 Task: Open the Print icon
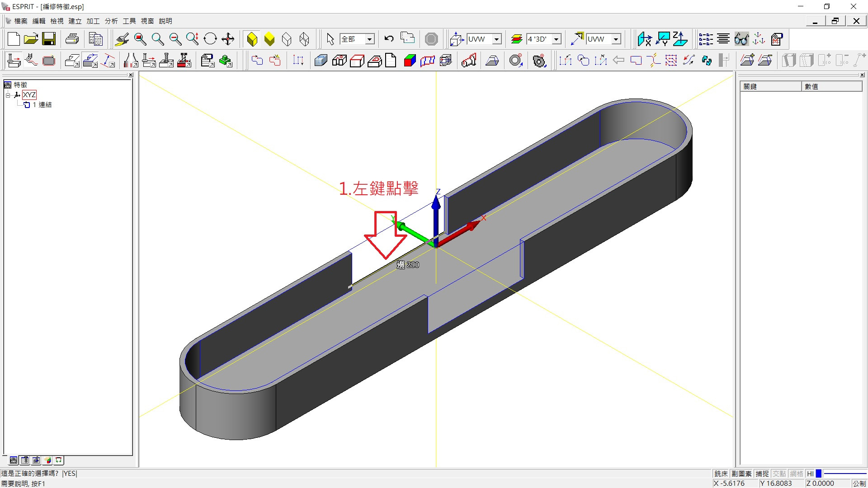pyautogui.click(x=72, y=39)
